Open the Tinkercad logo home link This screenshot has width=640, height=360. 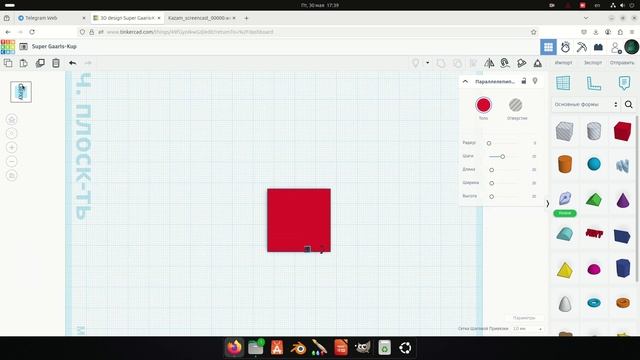point(8,47)
